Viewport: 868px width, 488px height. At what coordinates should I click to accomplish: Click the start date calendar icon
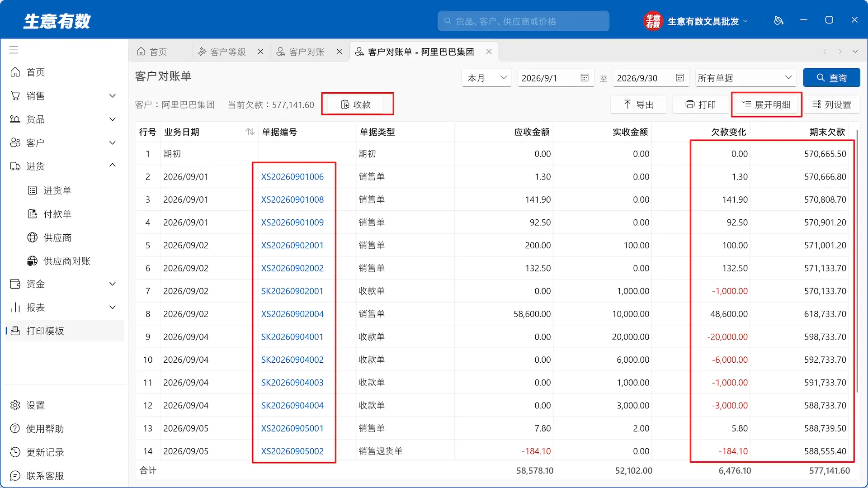click(x=585, y=78)
